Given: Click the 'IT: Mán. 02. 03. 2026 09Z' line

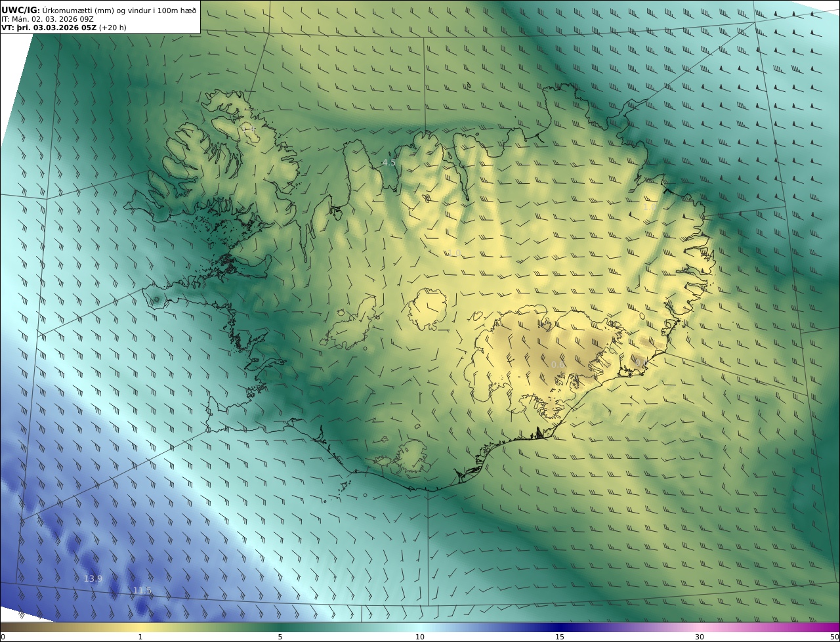Looking at the screenshot, I should pyautogui.click(x=47, y=19).
